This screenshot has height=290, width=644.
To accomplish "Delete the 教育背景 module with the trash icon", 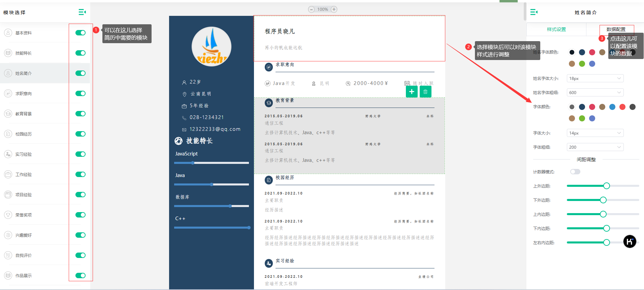I will (x=425, y=91).
